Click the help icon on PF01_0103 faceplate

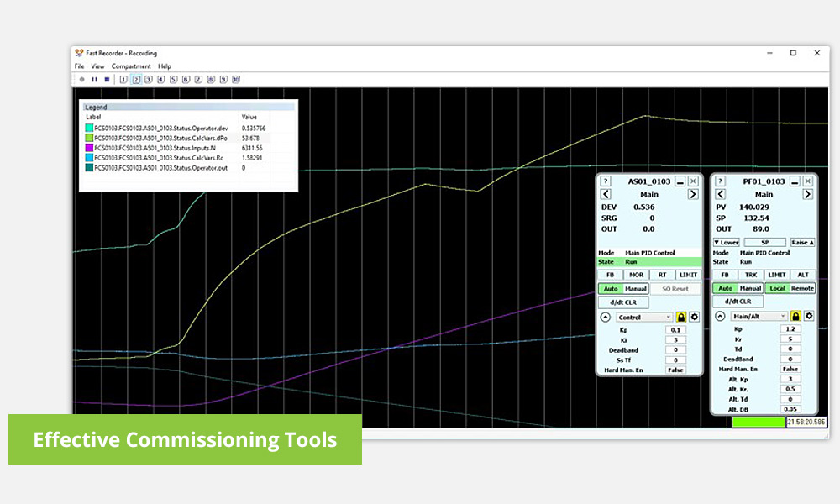[x=720, y=181]
